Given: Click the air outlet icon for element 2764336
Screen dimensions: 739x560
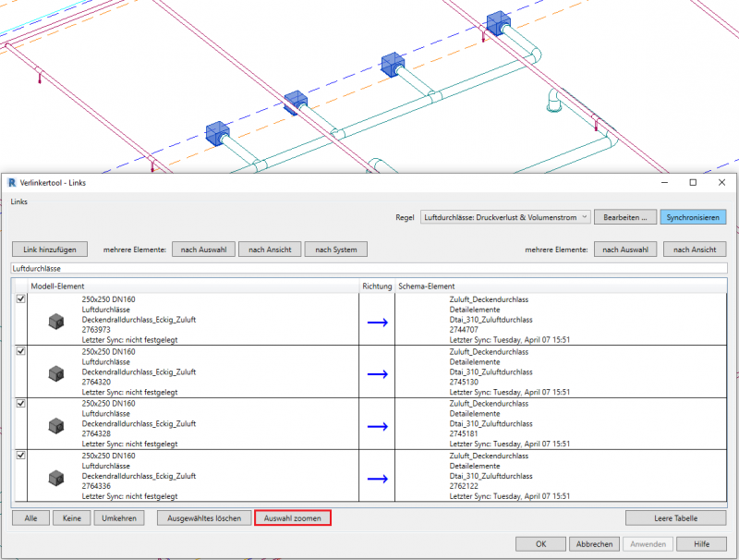Looking at the screenshot, I should coord(56,478).
